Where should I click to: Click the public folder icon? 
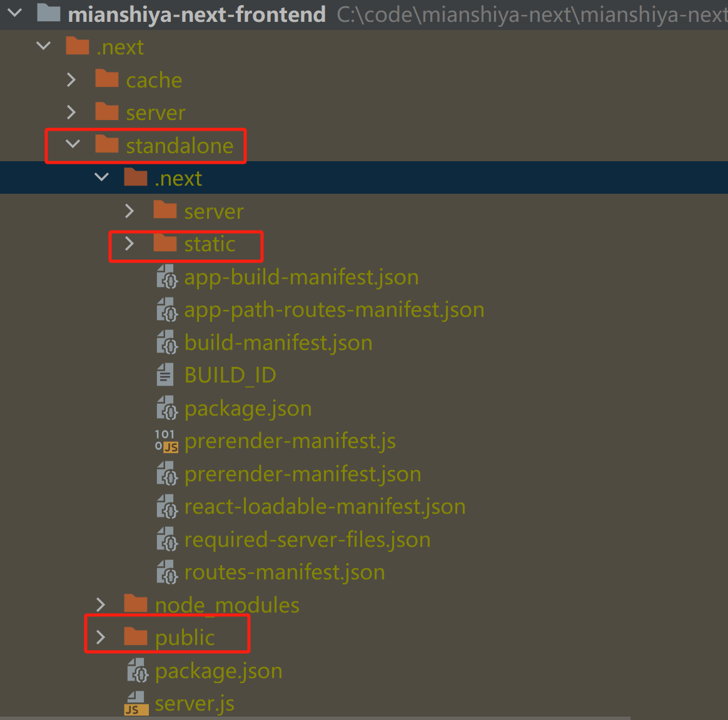tap(136, 636)
